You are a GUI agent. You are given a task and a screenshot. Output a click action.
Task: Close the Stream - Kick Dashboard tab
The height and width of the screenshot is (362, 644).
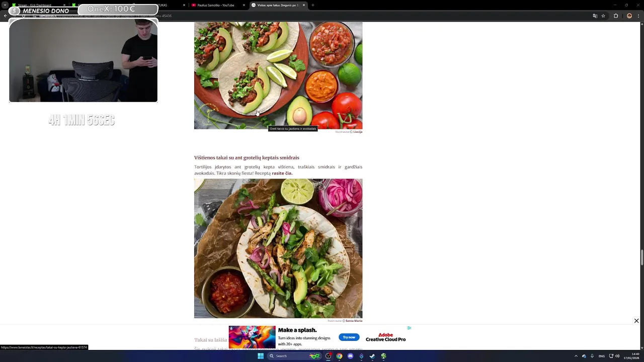tap(64, 5)
